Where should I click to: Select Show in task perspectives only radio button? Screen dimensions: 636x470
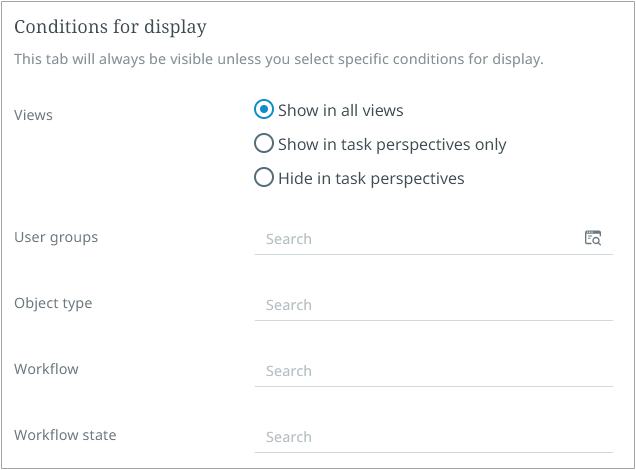coord(264,144)
